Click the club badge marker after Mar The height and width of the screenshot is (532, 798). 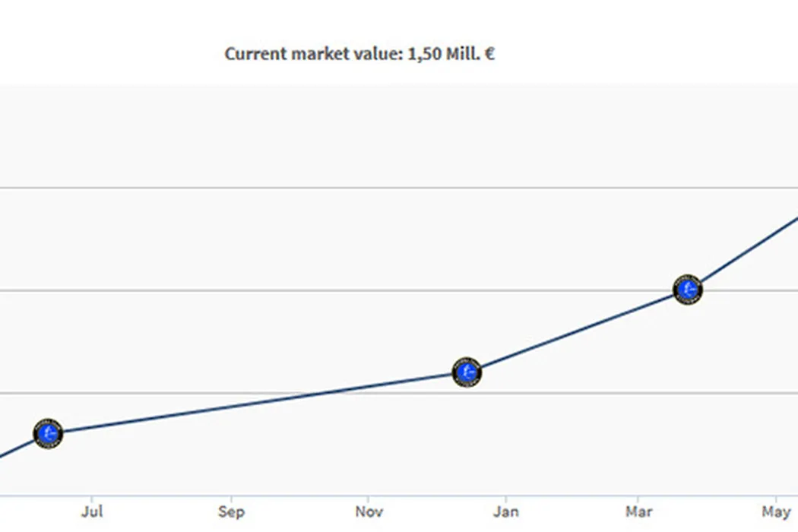pos(688,289)
